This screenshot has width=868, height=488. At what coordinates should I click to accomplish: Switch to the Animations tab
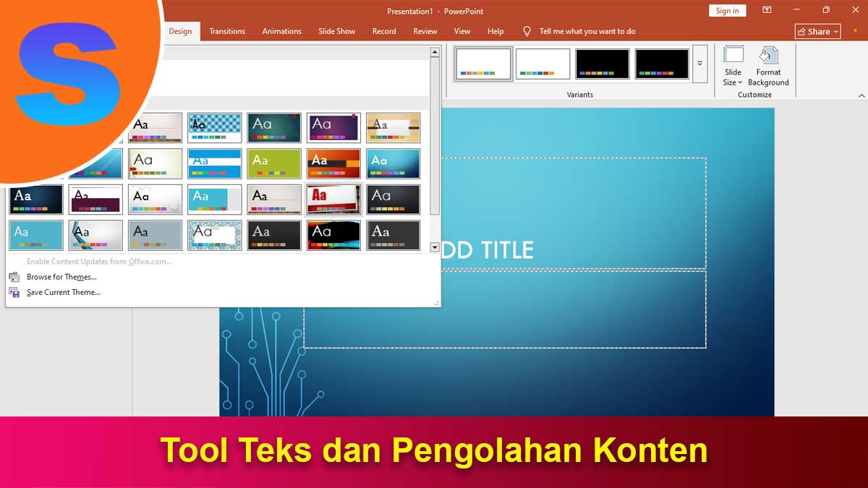281,31
